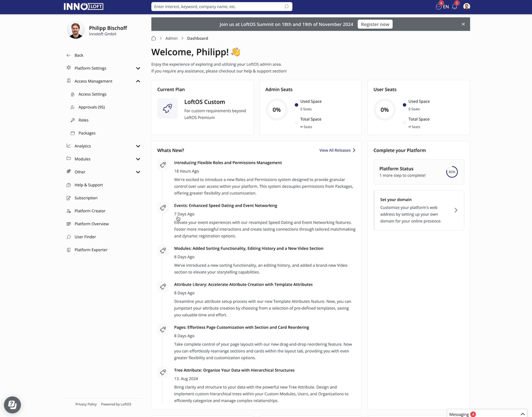
Task: Open the Roles menu item
Action: (83, 120)
